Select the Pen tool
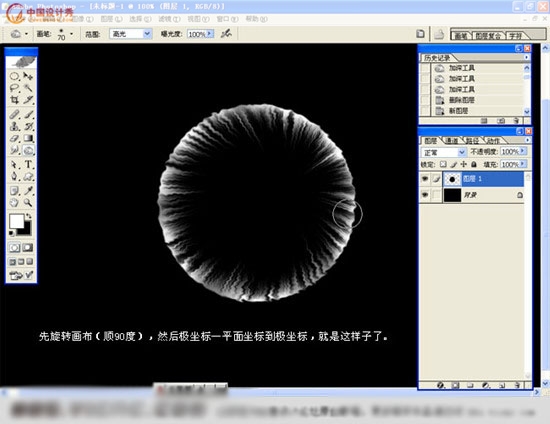The image size is (550, 424). tap(14, 176)
